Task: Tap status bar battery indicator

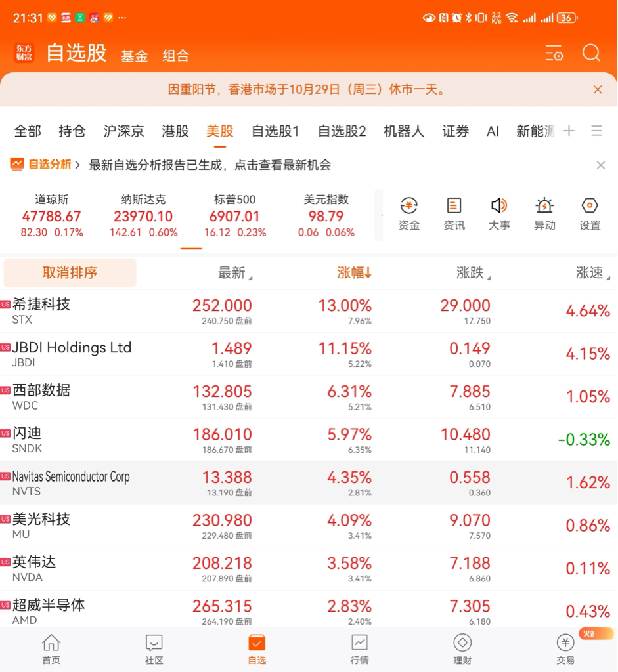Action: click(567, 18)
